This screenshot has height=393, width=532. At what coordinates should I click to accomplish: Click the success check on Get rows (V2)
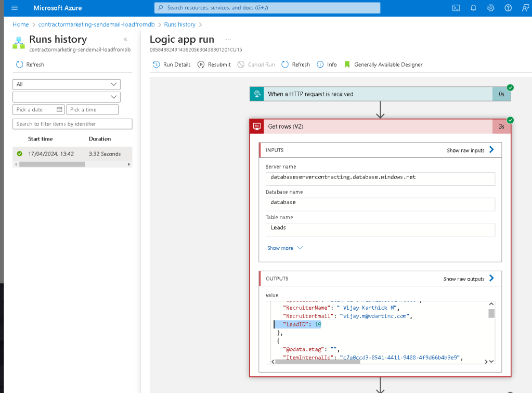pyautogui.click(x=510, y=120)
